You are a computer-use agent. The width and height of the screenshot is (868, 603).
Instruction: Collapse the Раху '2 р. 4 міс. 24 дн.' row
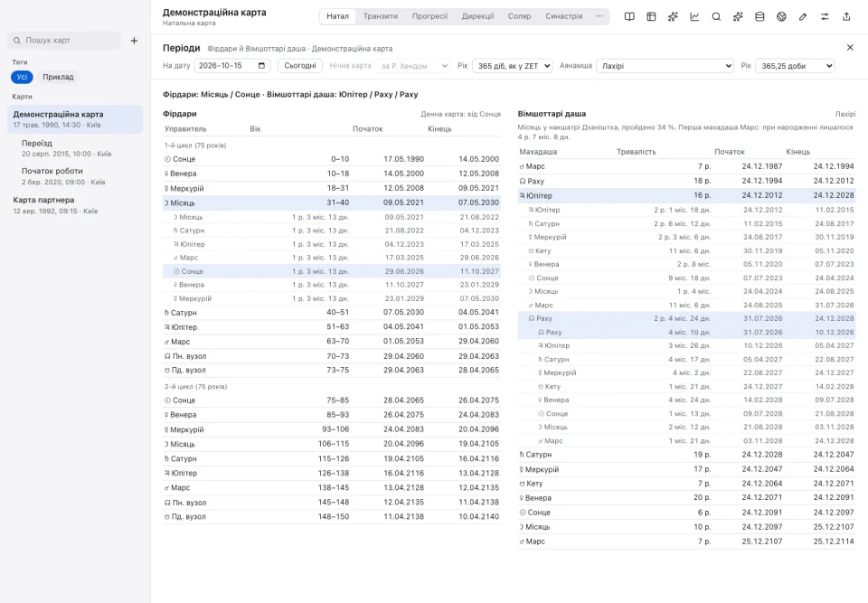tap(687, 318)
